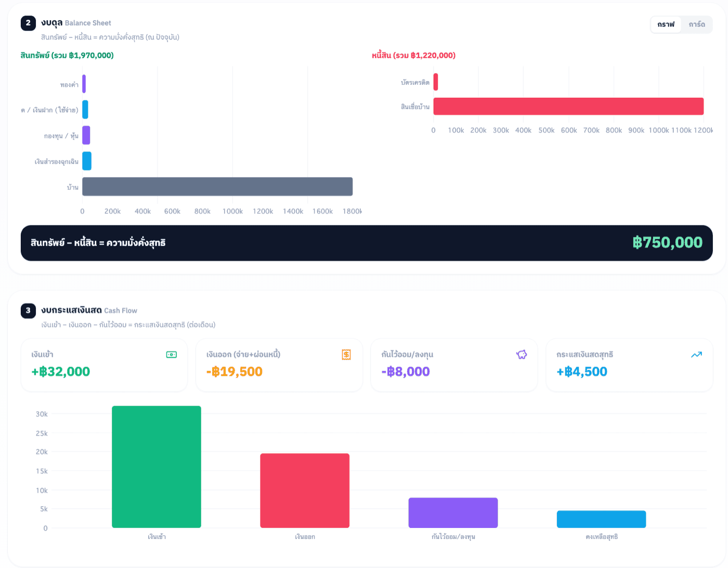Select the gray บ้าน asset bar
The image size is (728, 568).
click(x=217, y=187)
